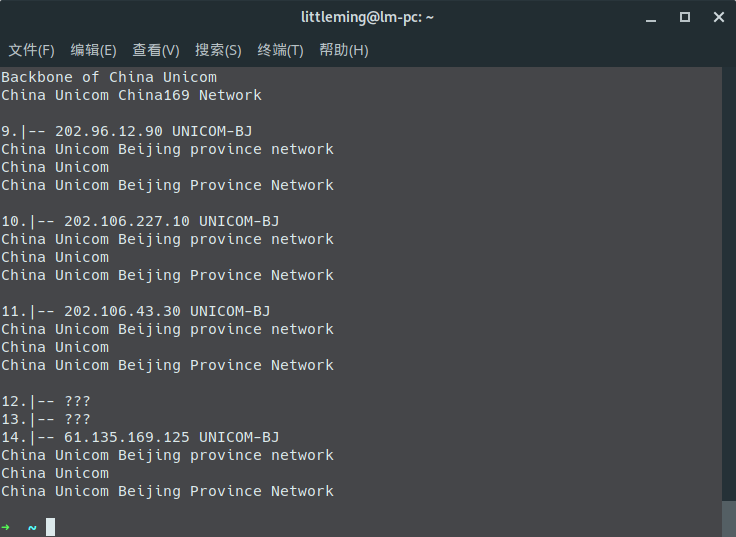This screenshot has width=736, height=537.
Task: Maximize the terminal window
Action: (685, 17)
